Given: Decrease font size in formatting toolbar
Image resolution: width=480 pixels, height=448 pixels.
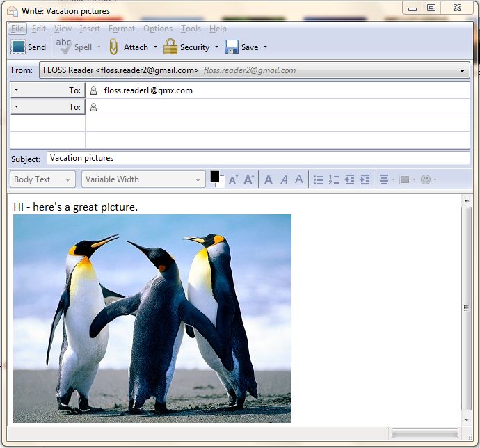Looking at the screenshot, I should 233,179.
